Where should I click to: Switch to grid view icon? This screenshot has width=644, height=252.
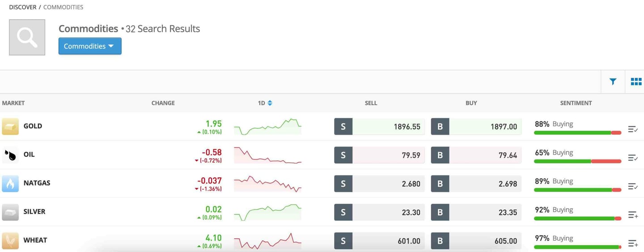click(636, 81)
